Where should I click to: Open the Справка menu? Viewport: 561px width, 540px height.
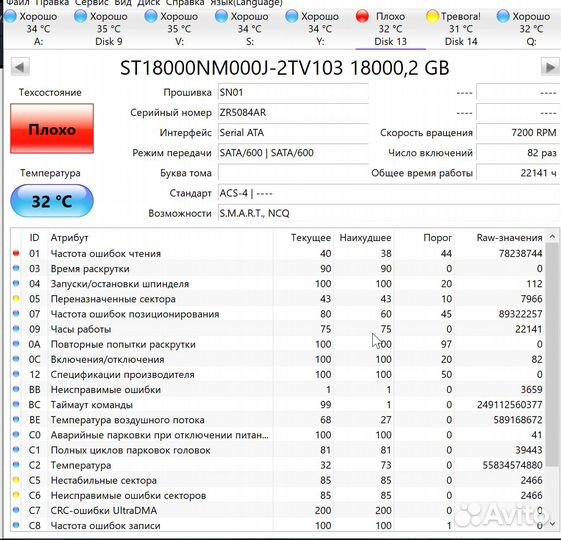185,3
